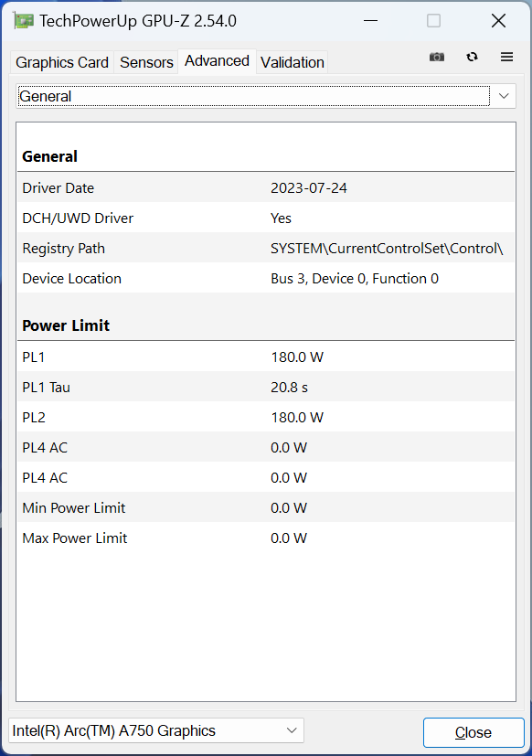This screenshot has height=756, width=532.
Task: Select the Min Power Limit 0.0 W value
Action: [289, 507]
